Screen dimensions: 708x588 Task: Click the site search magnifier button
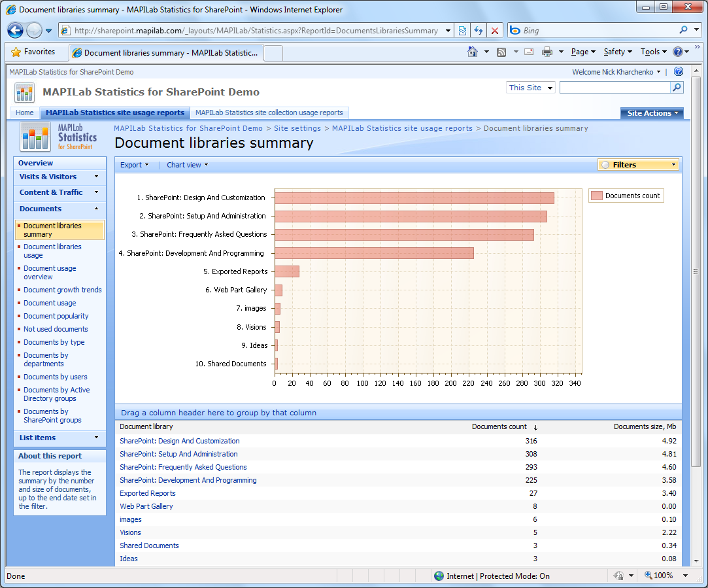coord(677,88)
